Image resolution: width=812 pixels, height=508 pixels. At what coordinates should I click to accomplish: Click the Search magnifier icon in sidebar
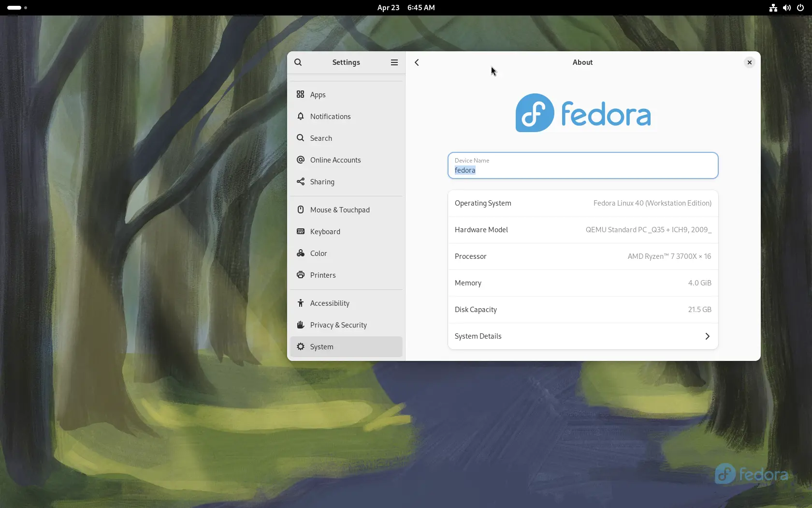[301, 138]
